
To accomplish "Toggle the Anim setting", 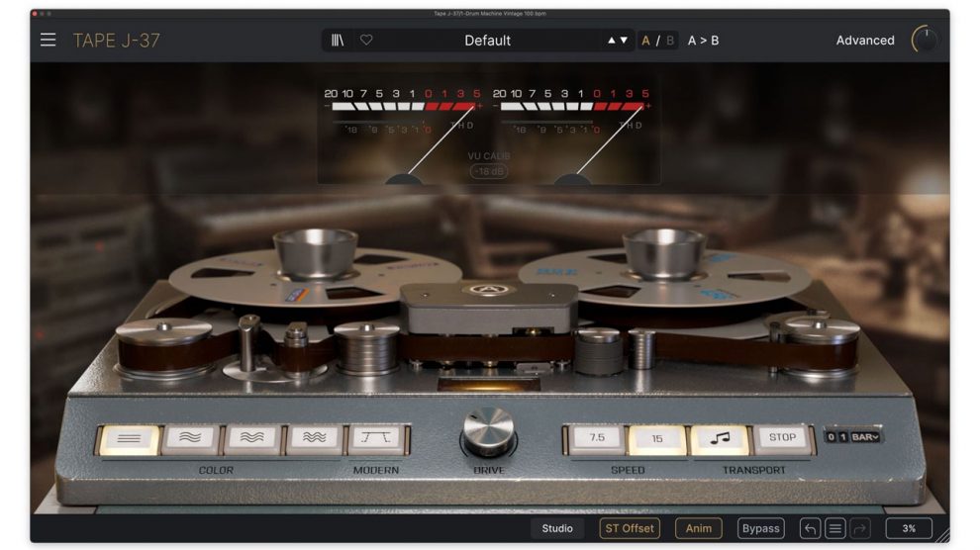I will pos(698,528).
